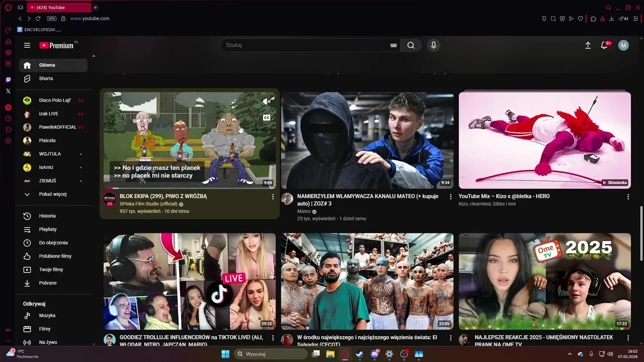Open extensions cube in toolbar
644x362 pixels.
[x=593, y=19]
